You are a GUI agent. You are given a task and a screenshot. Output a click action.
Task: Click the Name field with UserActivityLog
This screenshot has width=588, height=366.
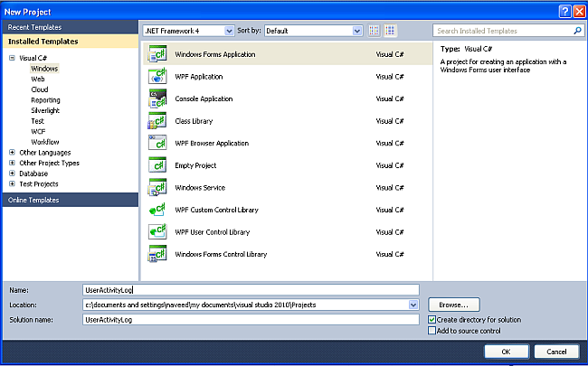click(x=251, y=289)
